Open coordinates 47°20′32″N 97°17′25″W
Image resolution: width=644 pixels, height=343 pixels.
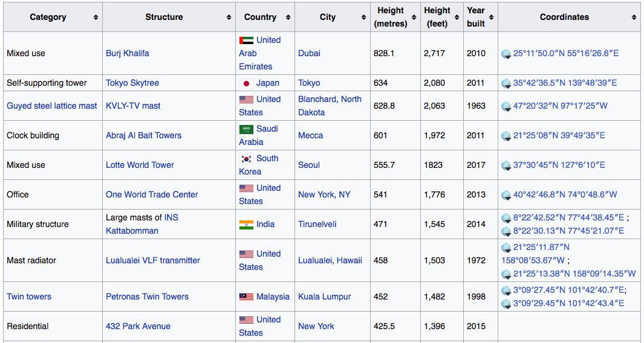(561, 106)
